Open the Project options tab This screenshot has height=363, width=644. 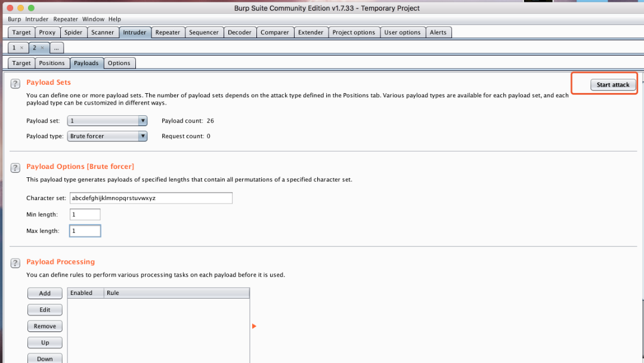click(x=354, y=32)
